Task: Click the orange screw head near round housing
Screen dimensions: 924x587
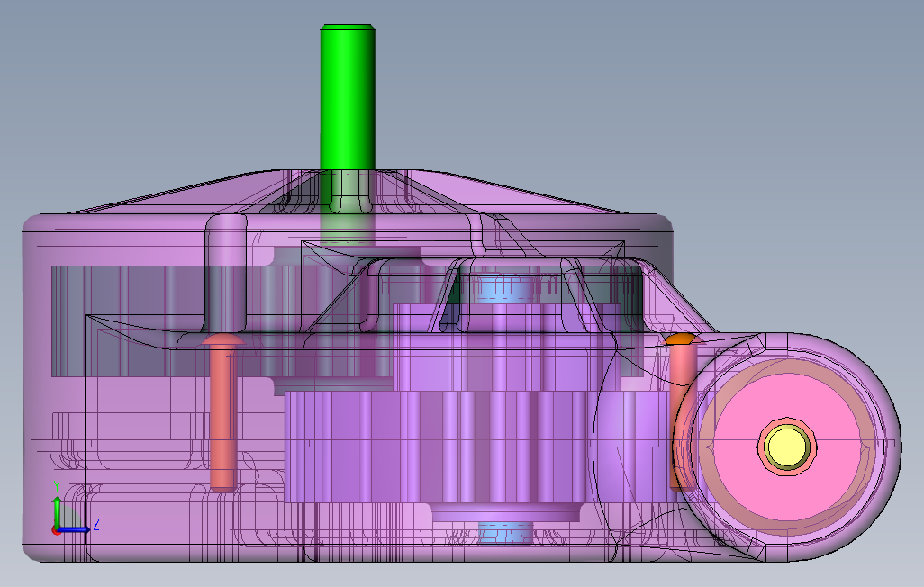Action: 681,339
